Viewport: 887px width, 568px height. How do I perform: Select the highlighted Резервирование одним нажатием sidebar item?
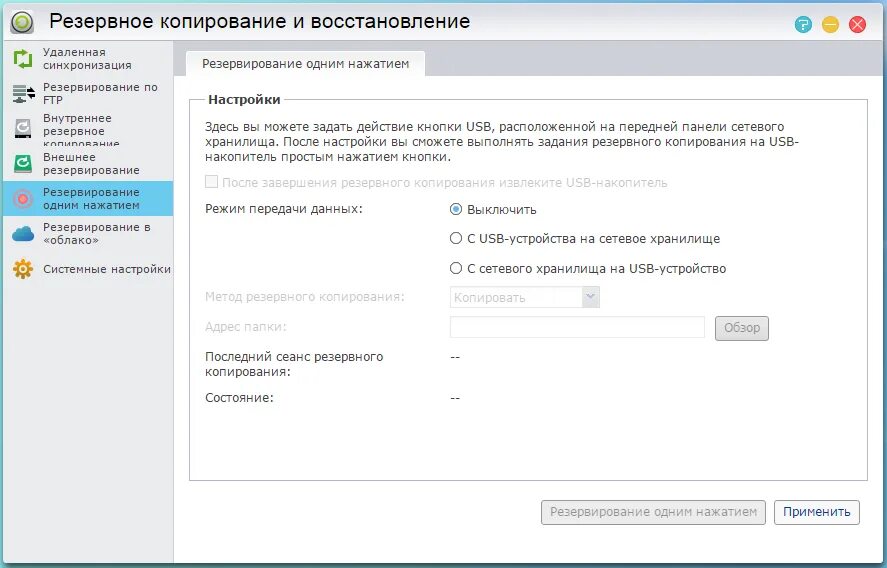point(88,199)
